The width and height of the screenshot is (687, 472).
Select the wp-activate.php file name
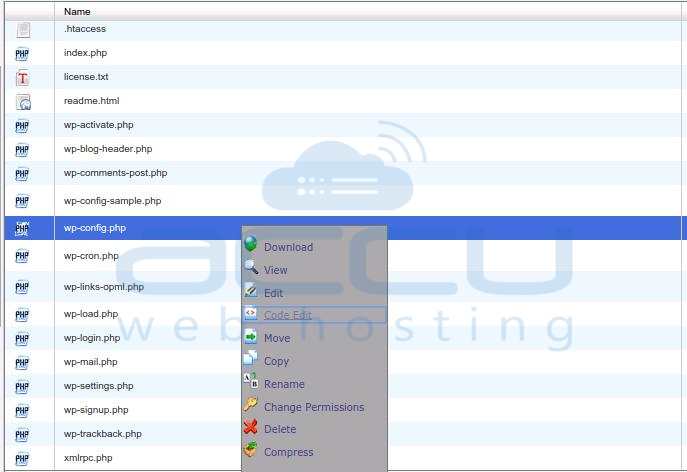pyautogui.click(x=99, y=125)
